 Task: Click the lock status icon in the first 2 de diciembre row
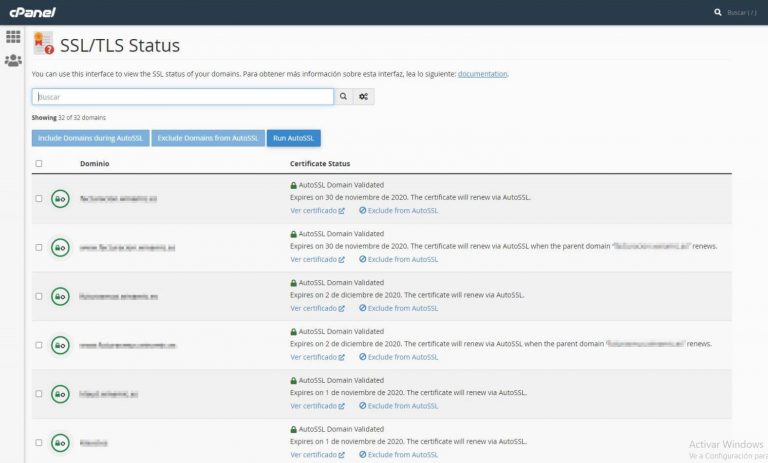[60, 296]
